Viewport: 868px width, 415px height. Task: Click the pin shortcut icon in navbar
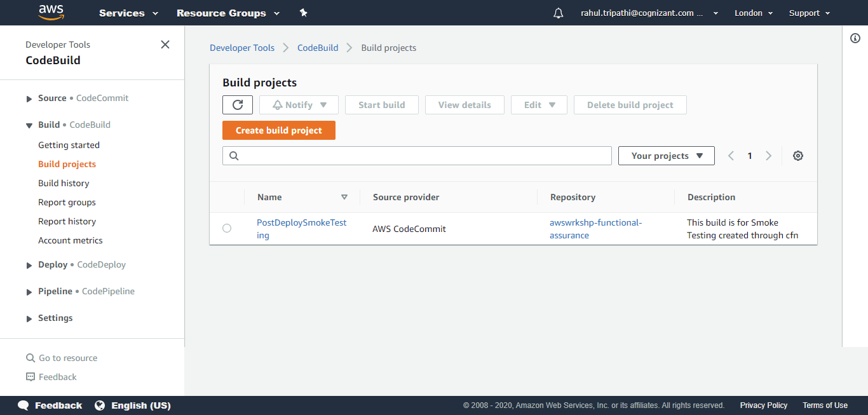(x=304, y=13)
